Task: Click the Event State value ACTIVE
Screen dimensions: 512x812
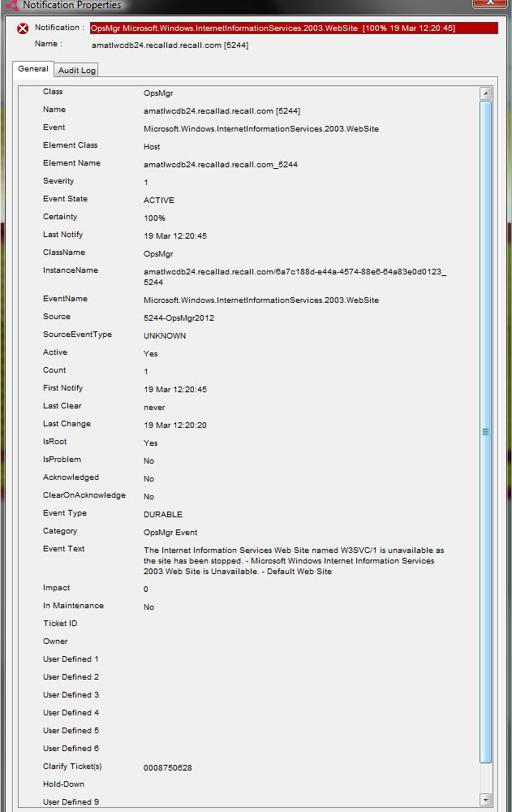Action: pos(159,201)
